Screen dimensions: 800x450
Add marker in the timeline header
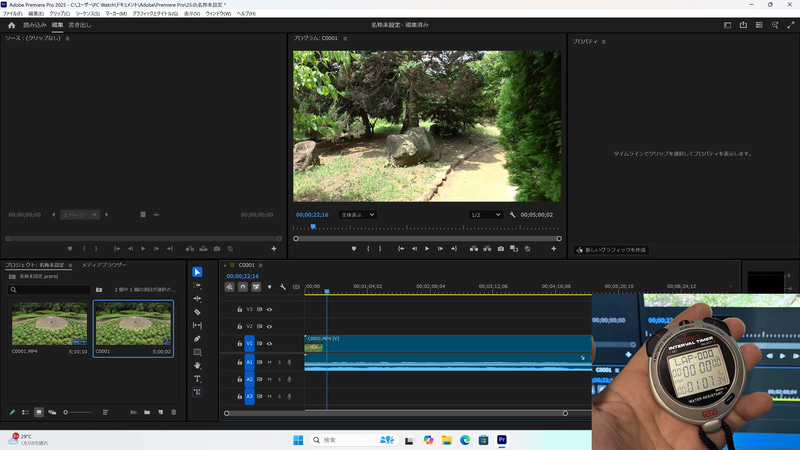269,287
